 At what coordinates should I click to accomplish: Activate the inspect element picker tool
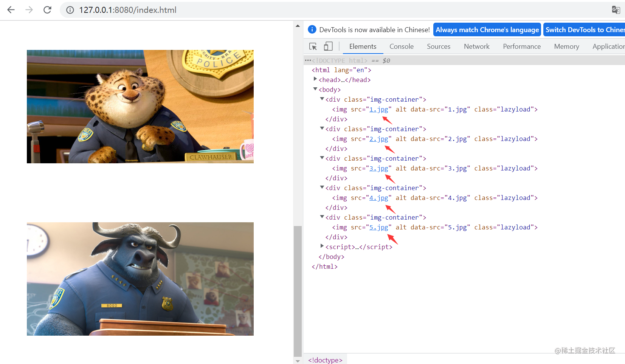[x=313, y=46]
